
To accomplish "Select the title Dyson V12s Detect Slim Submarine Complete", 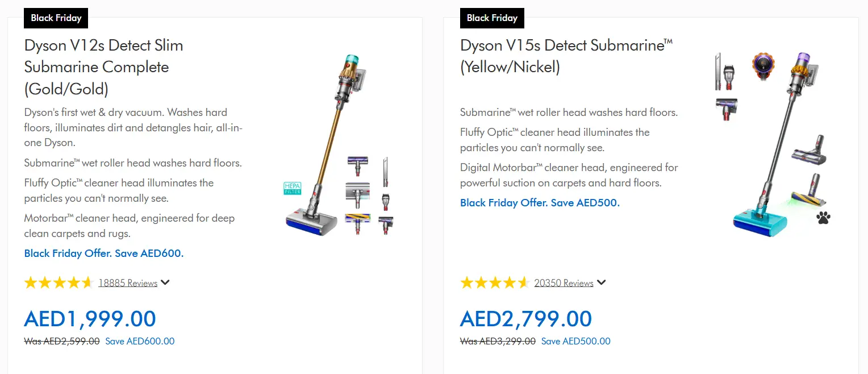I will [103, 67].
